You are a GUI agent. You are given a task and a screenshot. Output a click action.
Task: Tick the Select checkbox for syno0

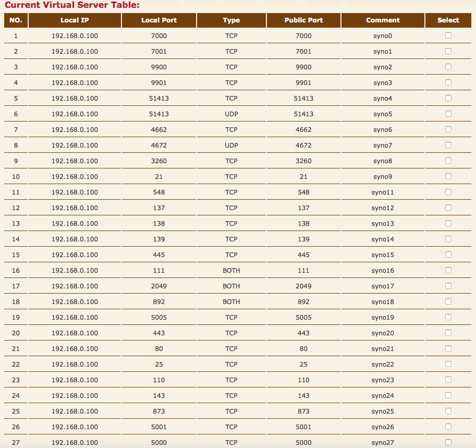448,35
